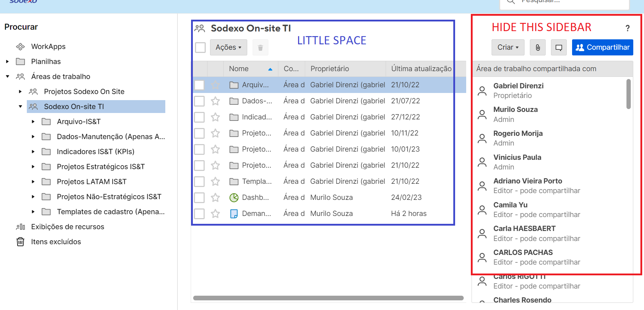644x310 pixels.
Task: Select Dados-Manutenção folder in tree
Action: [x=111, y=137]
